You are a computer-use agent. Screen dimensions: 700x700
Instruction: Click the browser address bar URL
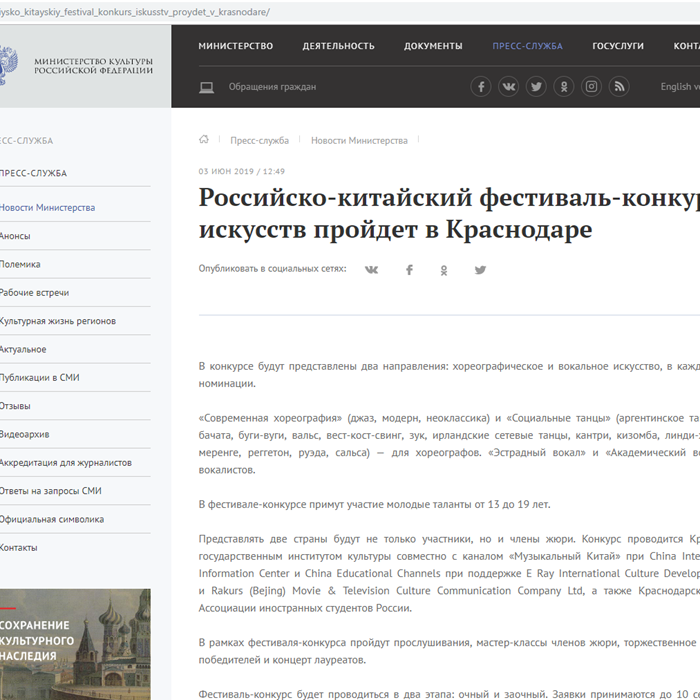tap(134, 12)
